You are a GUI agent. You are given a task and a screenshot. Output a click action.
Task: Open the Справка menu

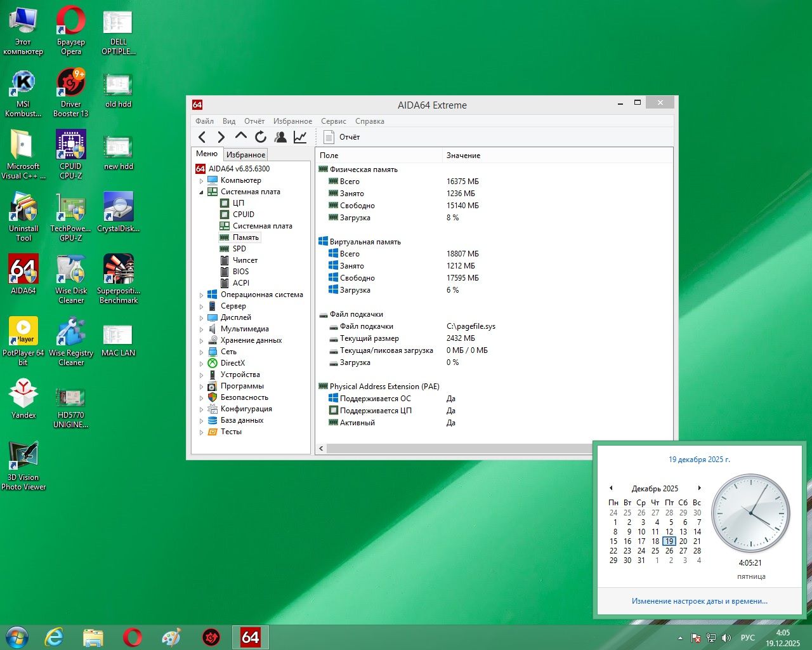pyautogui.click(x=370, y=121)
